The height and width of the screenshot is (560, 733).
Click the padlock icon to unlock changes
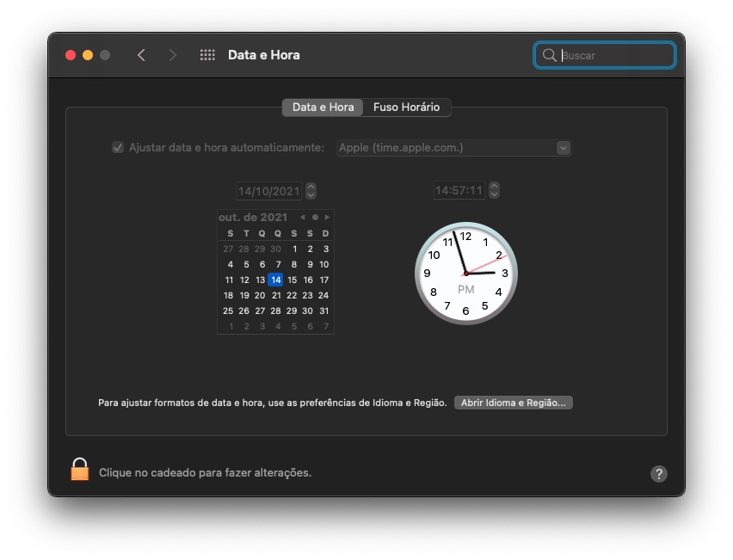(79, 470)
